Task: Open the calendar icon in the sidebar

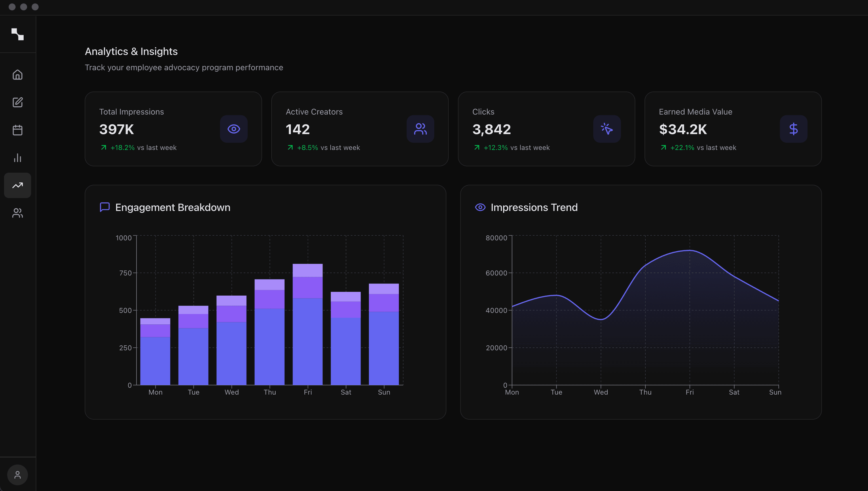Action: tap(18, 130)
